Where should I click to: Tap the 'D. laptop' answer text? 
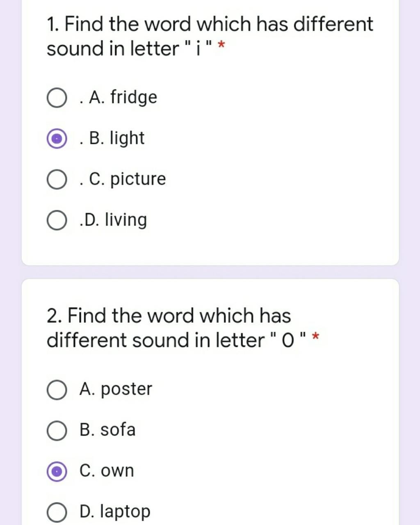[115, 512]
